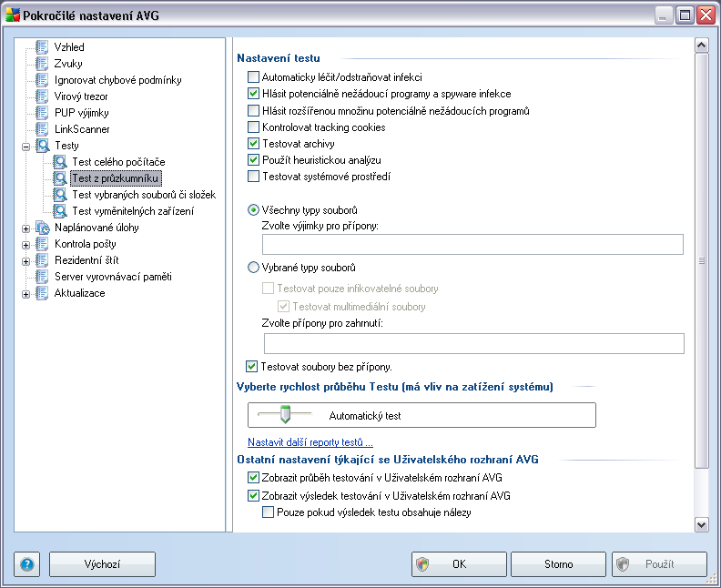This screenshot has height=588, width=721.
Task: Click the Test vyměnitelných zařízení icon
Action: tap(60, 211)
